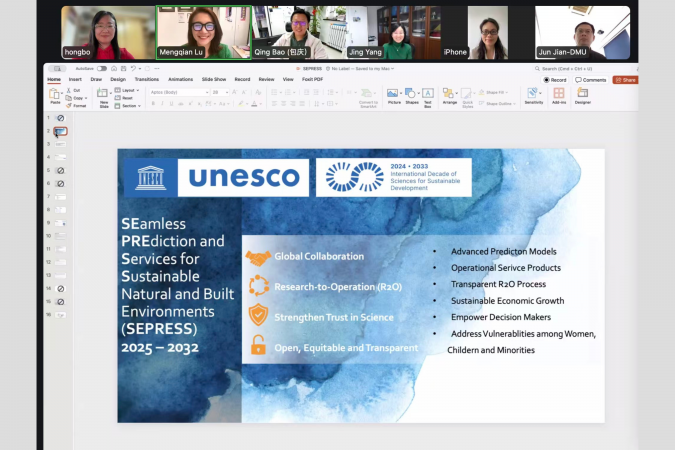Click the Sensitivity icon

click(533, 93)
